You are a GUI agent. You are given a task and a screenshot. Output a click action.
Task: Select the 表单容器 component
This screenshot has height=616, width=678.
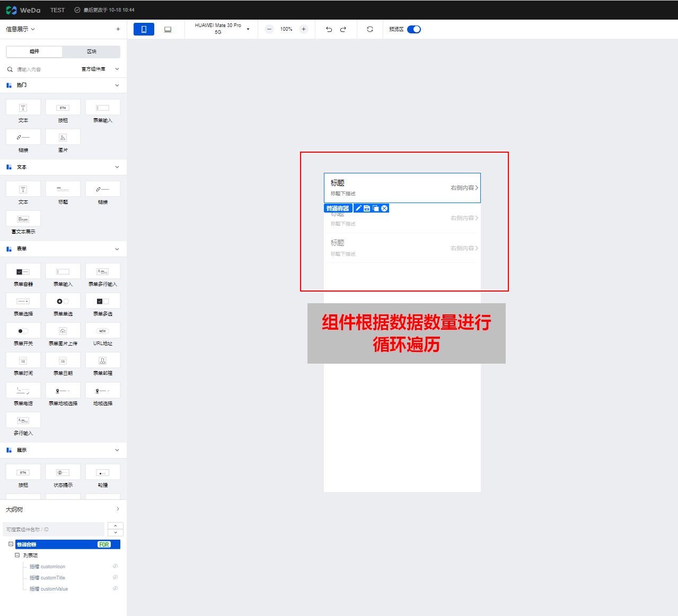(x=23, y=275)
